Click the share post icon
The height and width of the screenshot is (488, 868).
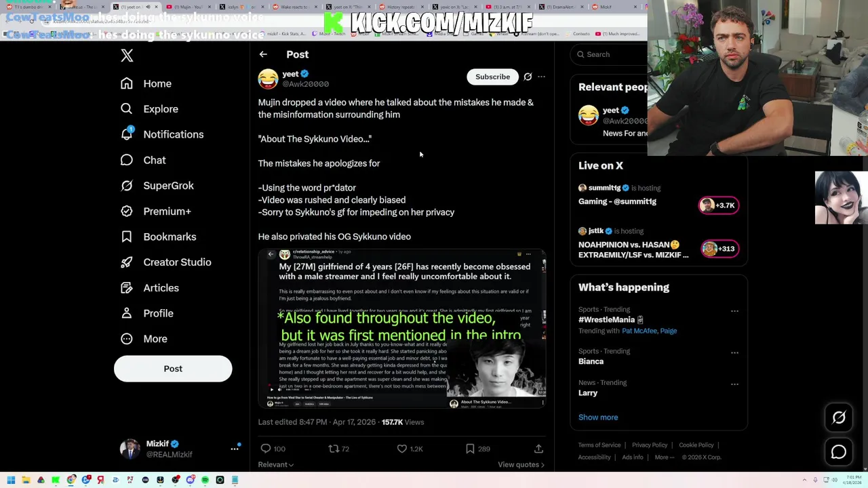[538, 449]
